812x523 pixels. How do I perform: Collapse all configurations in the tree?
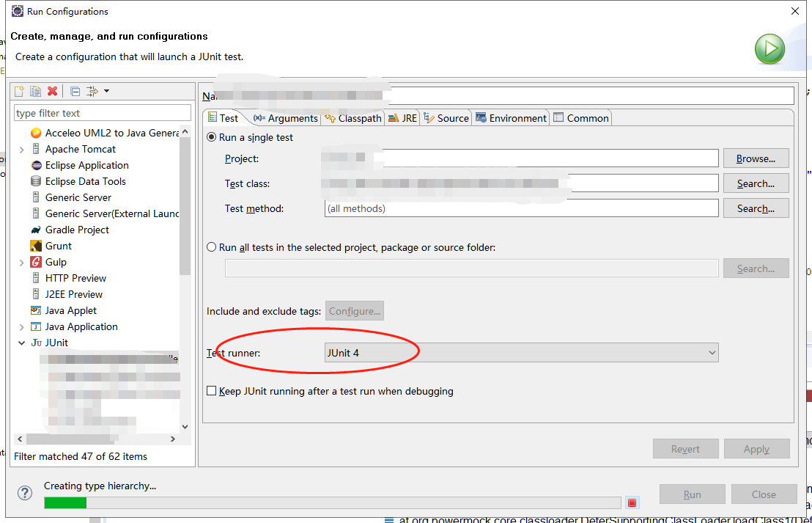75,91
